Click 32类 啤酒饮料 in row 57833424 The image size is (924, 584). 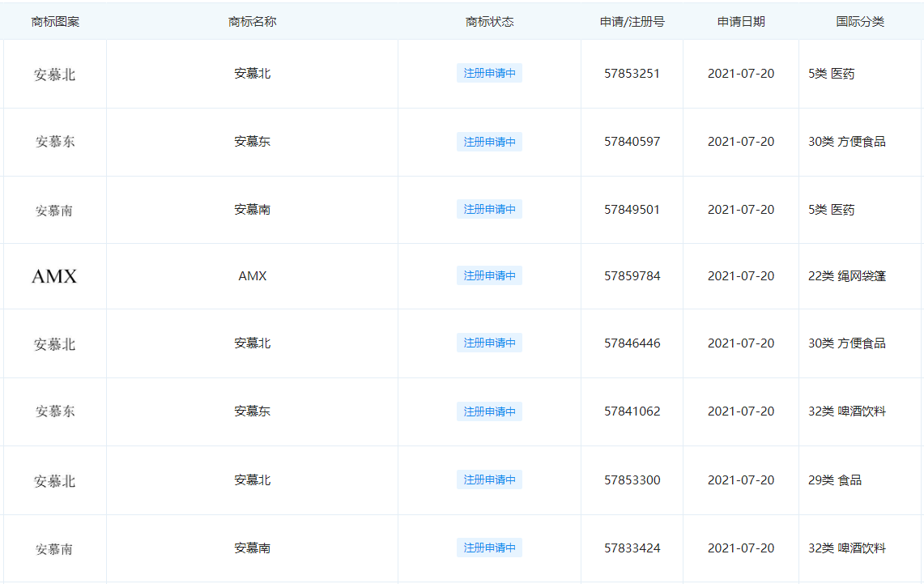[847, 548]
